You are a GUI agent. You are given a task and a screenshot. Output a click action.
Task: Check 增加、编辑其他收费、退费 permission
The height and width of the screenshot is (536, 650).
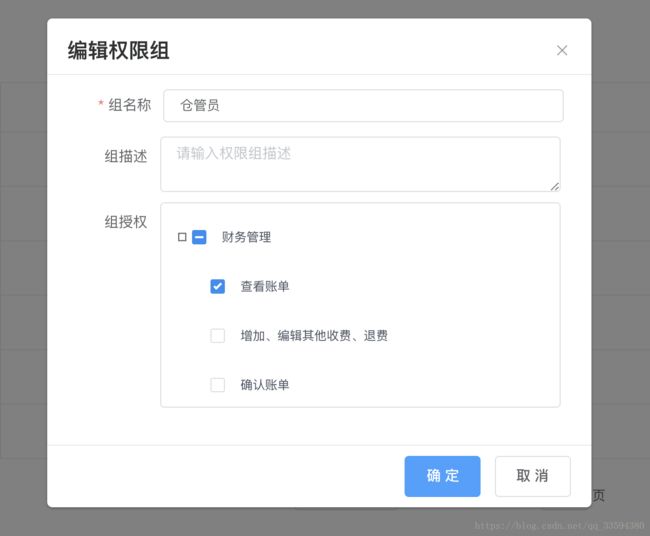(x=218, y=335)
